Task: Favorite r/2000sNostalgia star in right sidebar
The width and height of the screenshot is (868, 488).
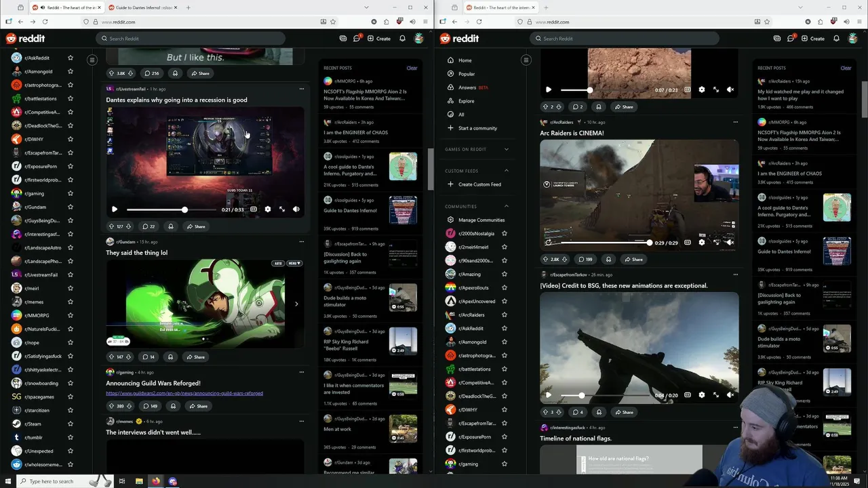Action: (505, 233)
